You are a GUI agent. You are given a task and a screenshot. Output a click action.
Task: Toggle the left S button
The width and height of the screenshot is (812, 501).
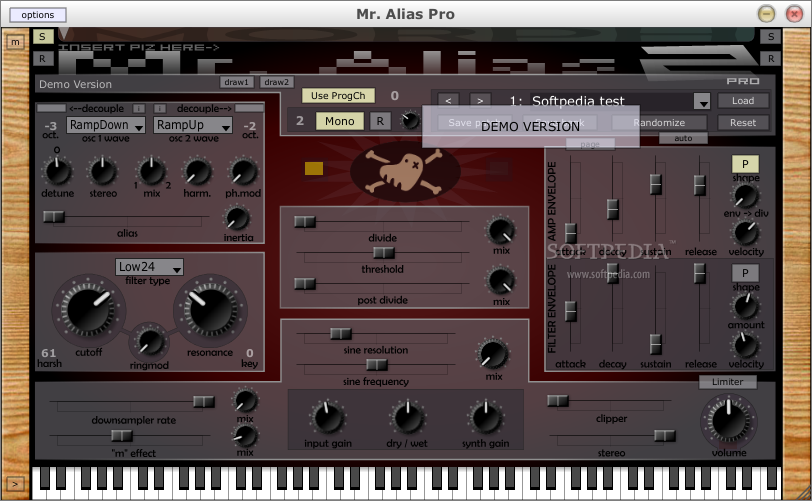[x=42, y=37]
